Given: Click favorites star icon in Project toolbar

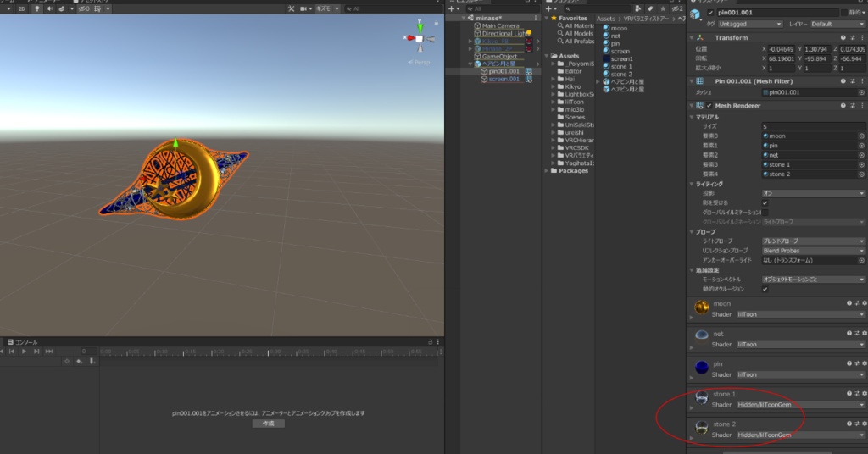Looking at the screenshot, I should click(663, 8).
